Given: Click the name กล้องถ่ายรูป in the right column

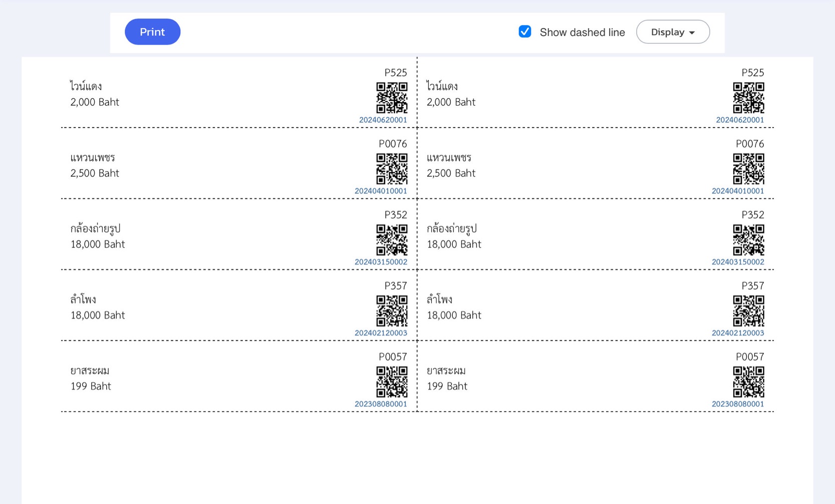Looking at the screenshot, I should pyautogui.click(x=451, y=229).
